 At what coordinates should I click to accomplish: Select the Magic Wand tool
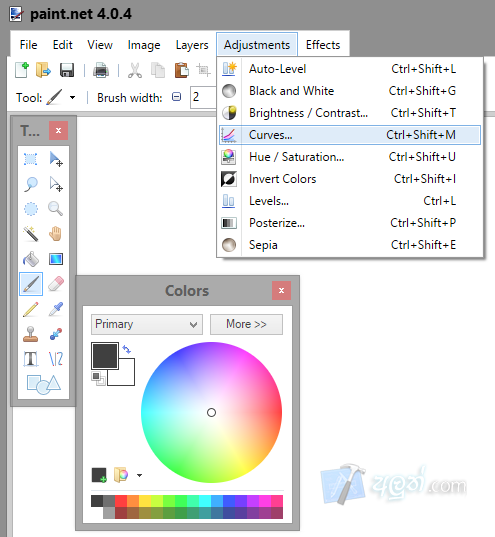pyautogui.click(x=31, y=234)
